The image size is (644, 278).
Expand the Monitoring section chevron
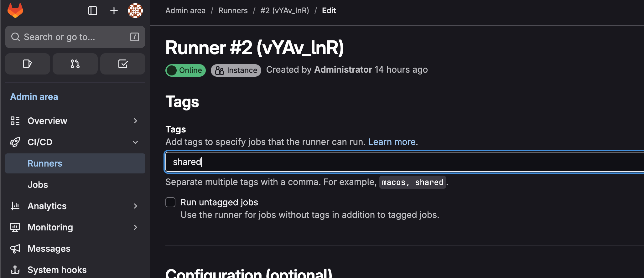[135, 227]
